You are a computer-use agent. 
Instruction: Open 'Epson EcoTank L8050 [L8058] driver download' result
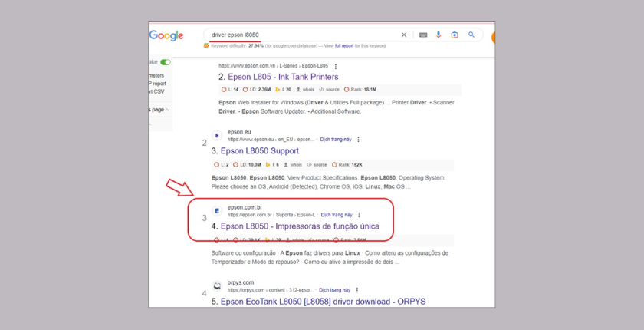(323, 302)
